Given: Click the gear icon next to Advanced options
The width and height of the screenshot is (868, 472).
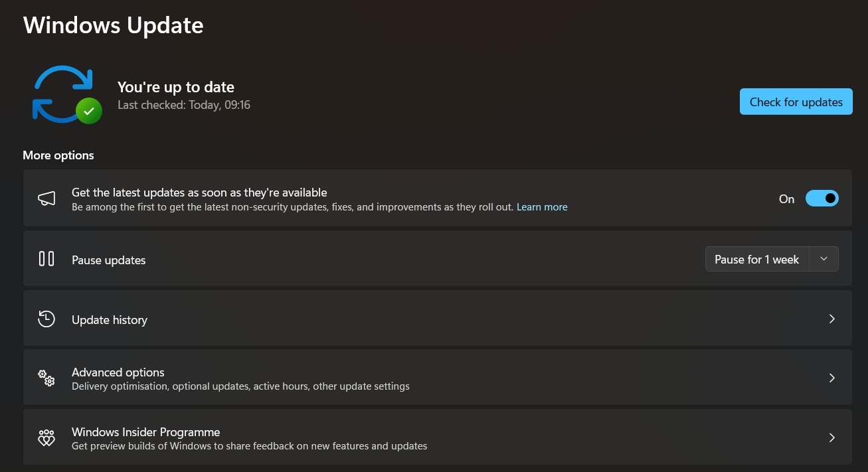Looking at the screenshot, I should (46, 378).
